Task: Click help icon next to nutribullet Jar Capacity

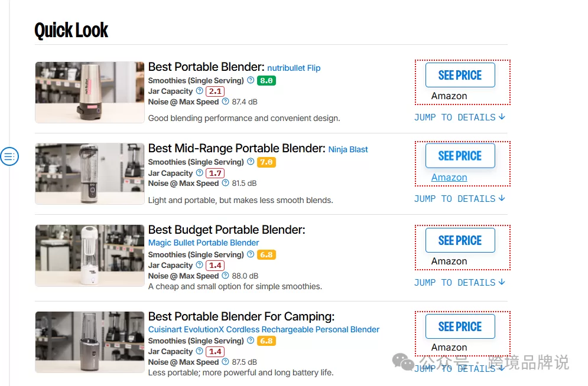Action: coord(199,91)
